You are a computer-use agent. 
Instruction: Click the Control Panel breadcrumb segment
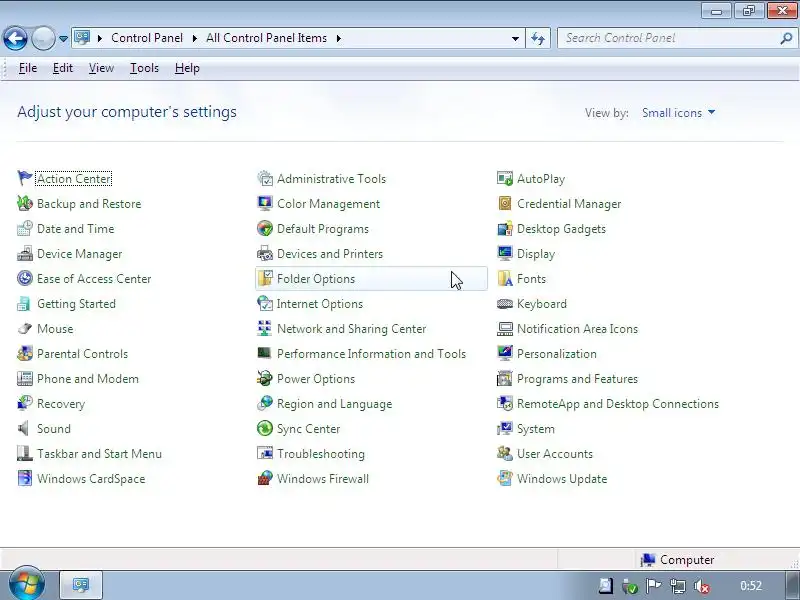[147, 38]
